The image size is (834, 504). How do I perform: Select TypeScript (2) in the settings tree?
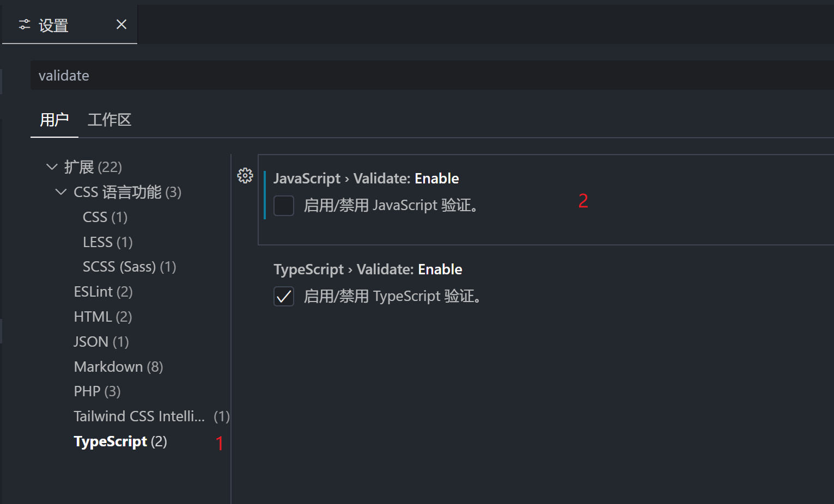click(x=120, y=441)
